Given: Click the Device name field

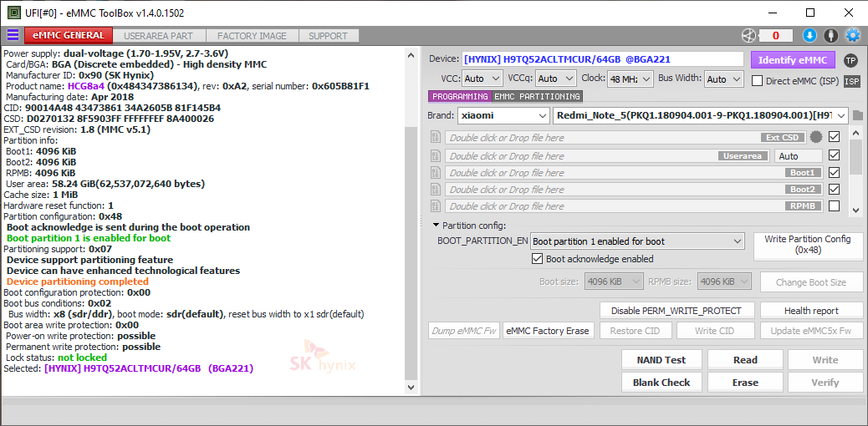Looking at the screenshot, I should (603, 59).
